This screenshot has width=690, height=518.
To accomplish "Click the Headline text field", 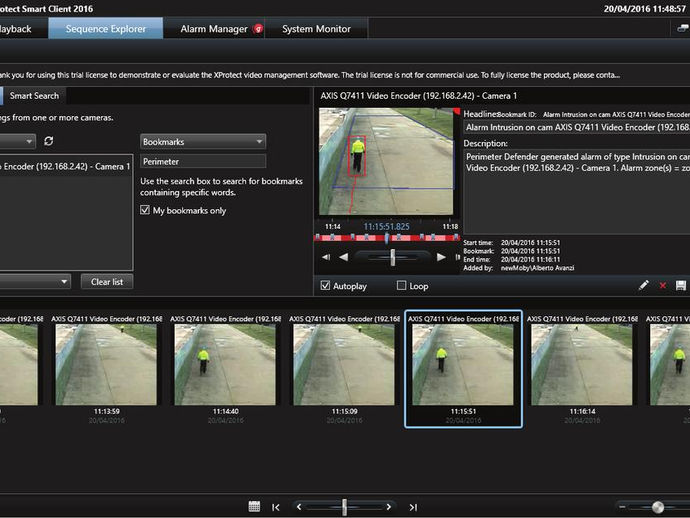I will pos(577,127).
